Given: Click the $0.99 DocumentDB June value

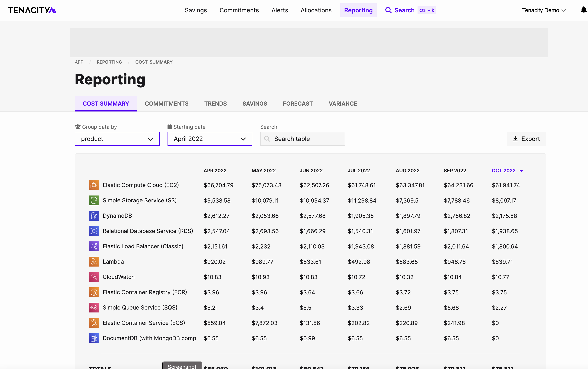Looking at the screenshot, I should [307, 339].
